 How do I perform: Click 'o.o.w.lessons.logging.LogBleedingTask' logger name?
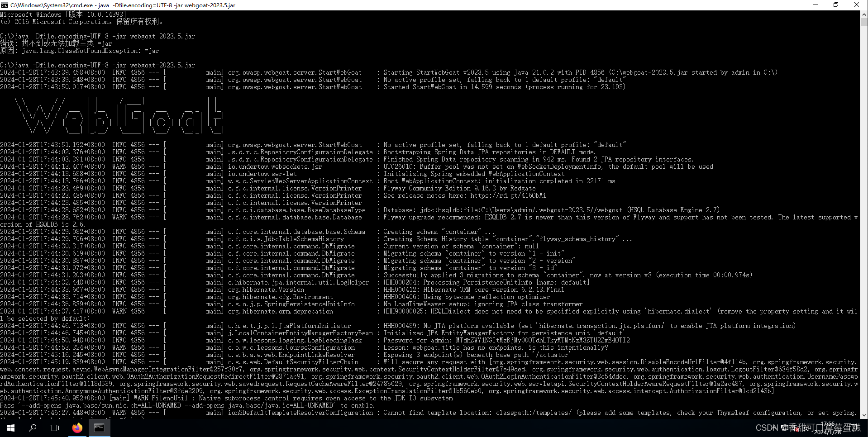click(x=295, y=340)
